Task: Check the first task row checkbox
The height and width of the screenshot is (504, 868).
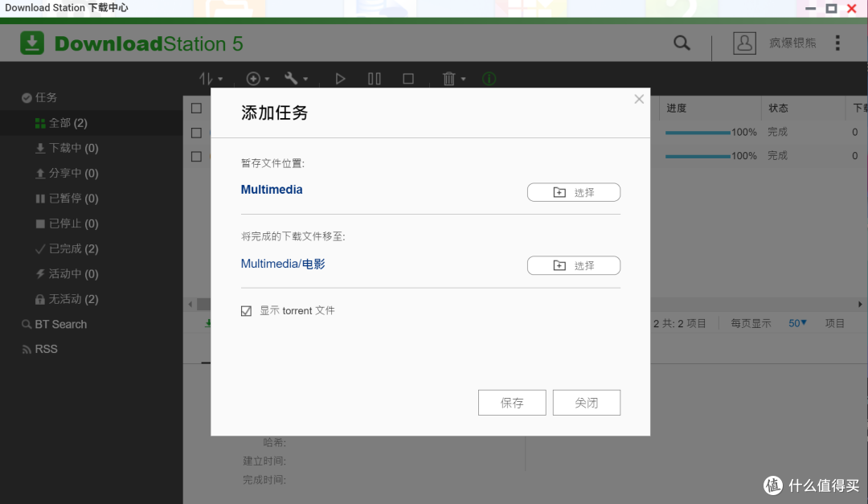Action: pos(197,133)
